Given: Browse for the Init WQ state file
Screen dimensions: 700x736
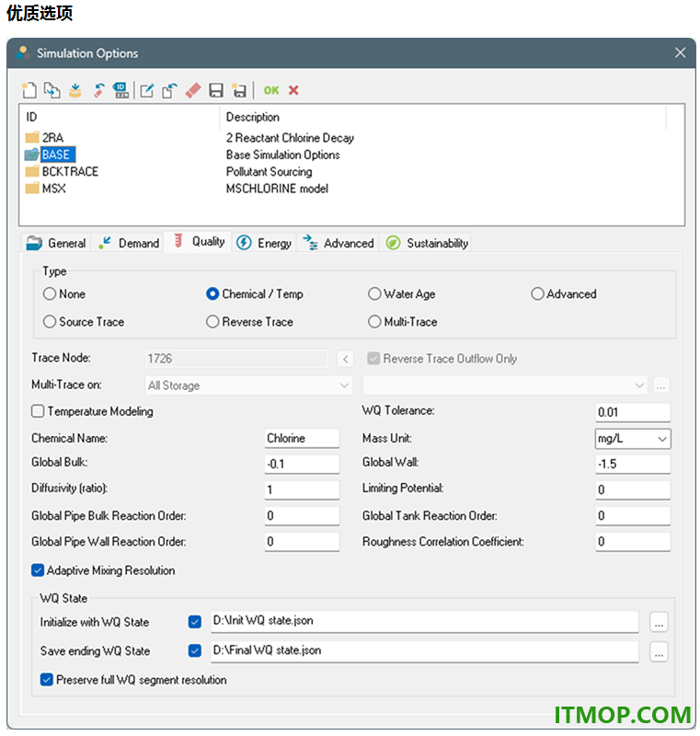Looking at the screenshot, I should tap(659, 623).
